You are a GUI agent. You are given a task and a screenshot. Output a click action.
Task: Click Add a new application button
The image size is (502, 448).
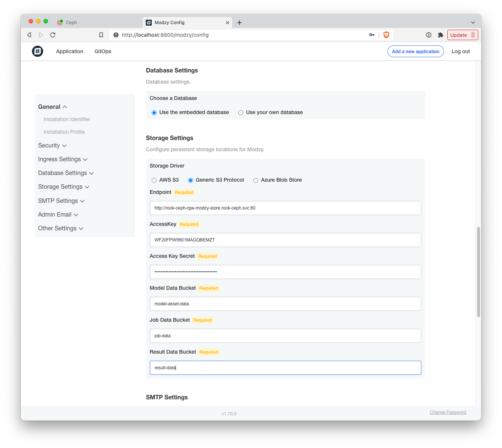tap(416, 51)
